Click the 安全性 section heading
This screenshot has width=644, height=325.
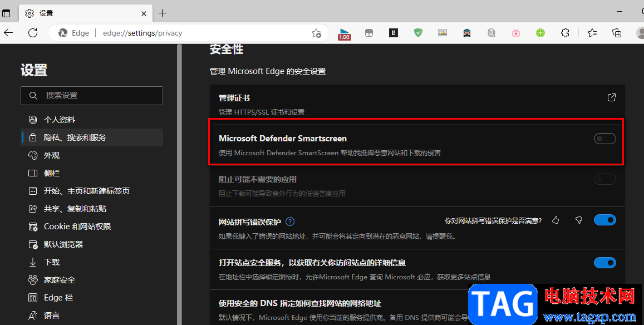tap(227, 50)
